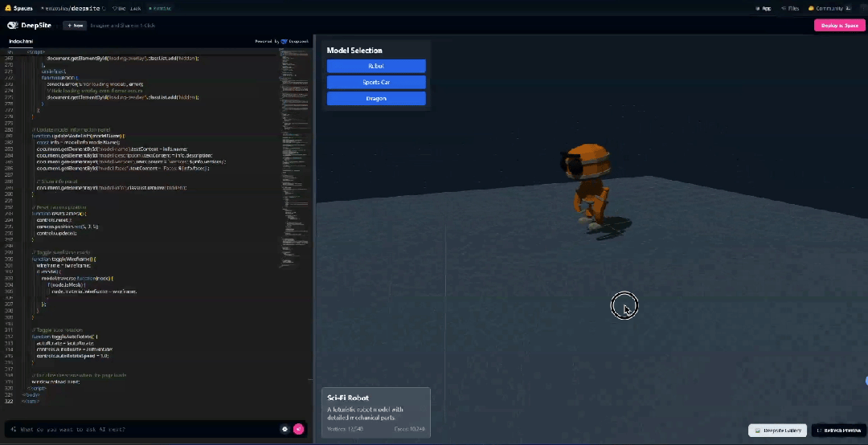868x445 pixels.
Task: Click the camera.position.set code line
Action: point(68,227)
